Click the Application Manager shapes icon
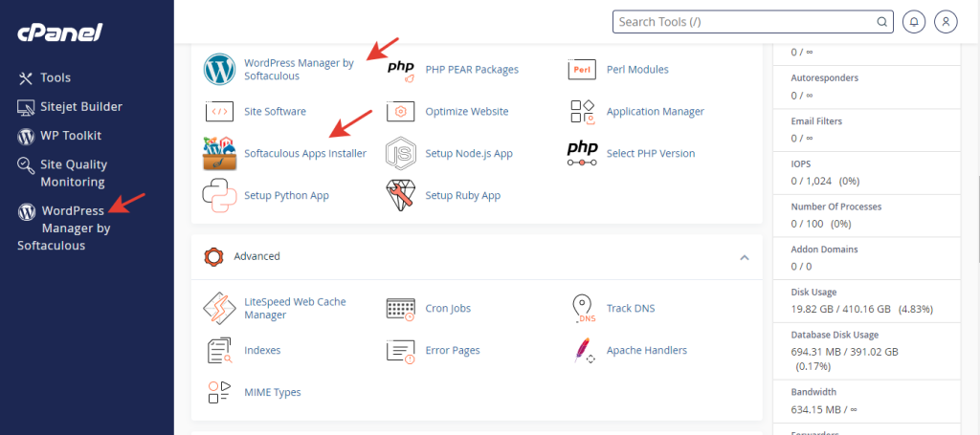 point(582,112)
